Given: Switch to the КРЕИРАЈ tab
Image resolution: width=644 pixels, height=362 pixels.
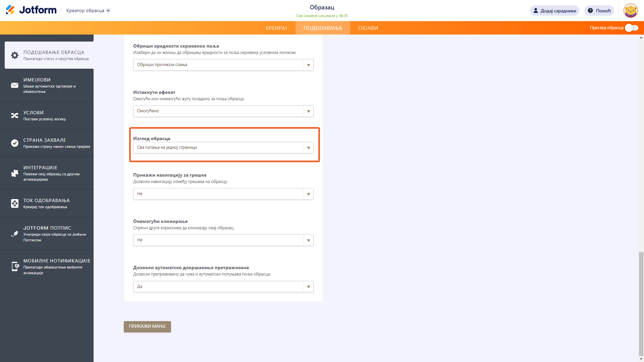Looking at the screenshot, I should pyautogui.click(x=276, y=28).
